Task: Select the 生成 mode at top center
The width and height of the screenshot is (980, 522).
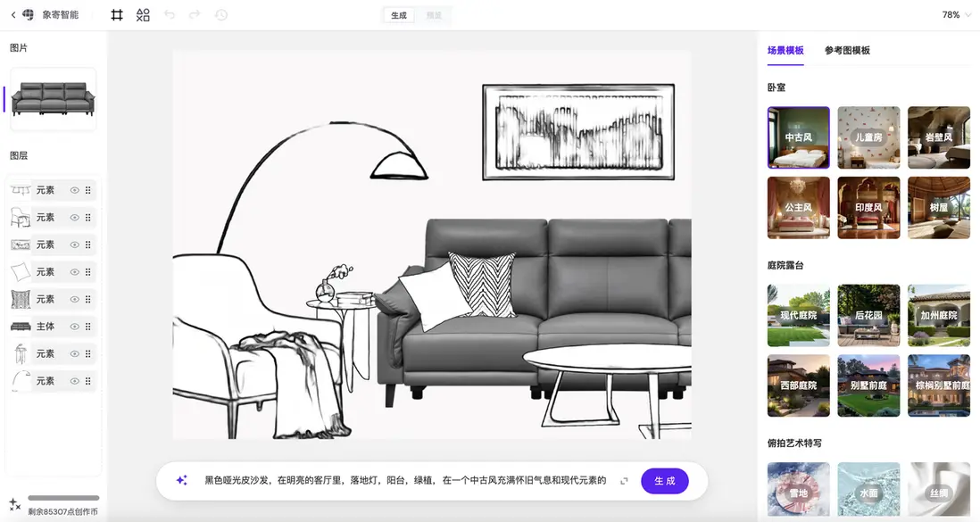Action: (x=399, y=15)
